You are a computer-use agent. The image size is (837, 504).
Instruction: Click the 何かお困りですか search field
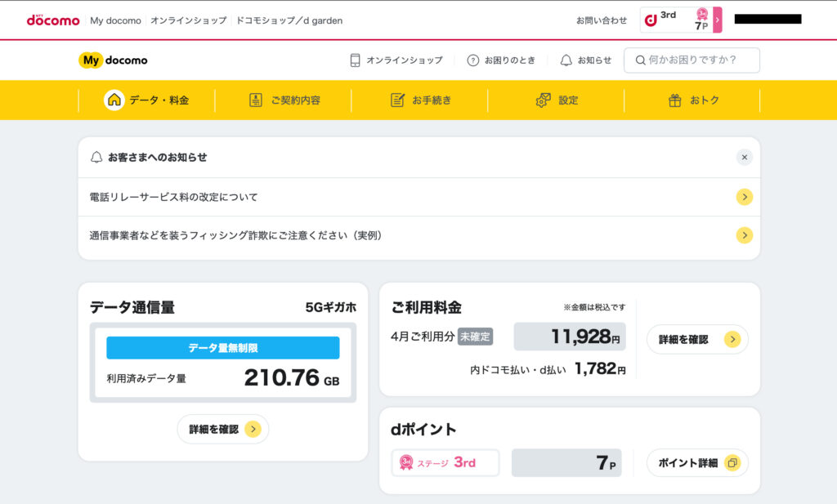(692, 60)
